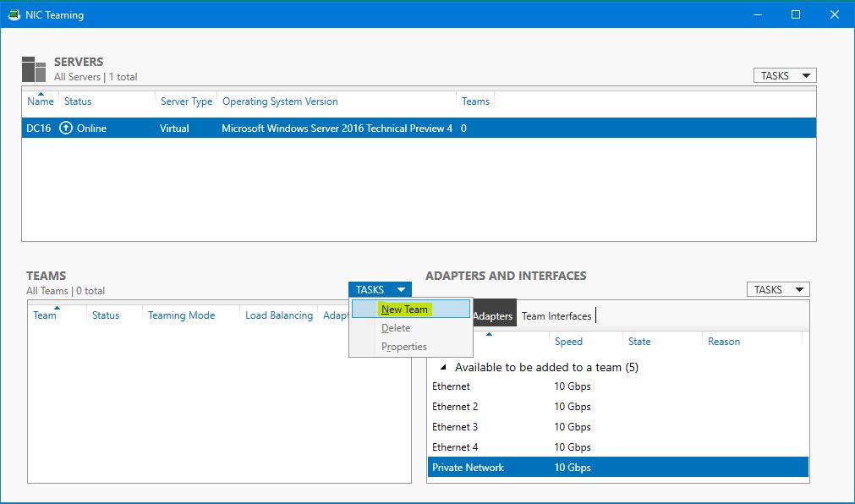
Task: Switch to the Team Interfaces tab
Action: point(556,315)
